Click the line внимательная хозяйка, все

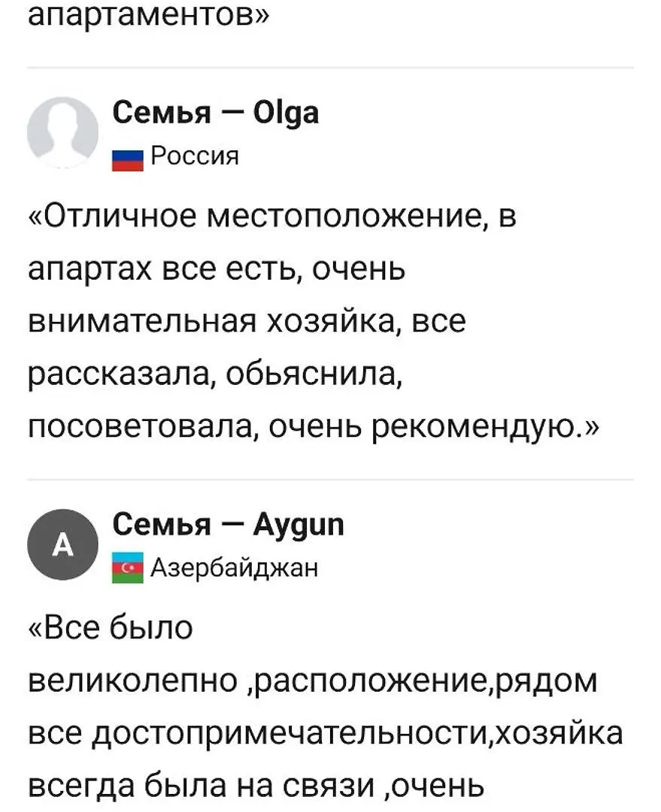click(247, 322)
